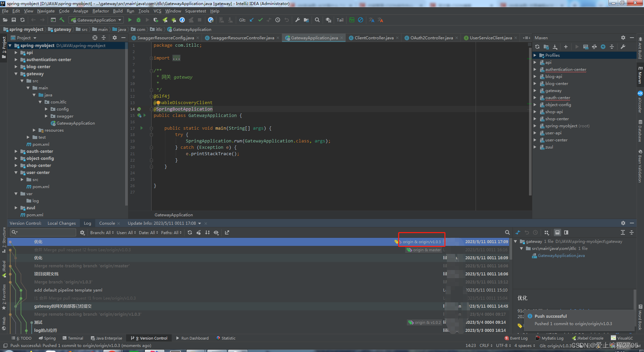The height and width of the screenshot is (352, 644).
Task: Click cherry-pick icon in VCS log toolbar
Action: [x=199, y=232]
